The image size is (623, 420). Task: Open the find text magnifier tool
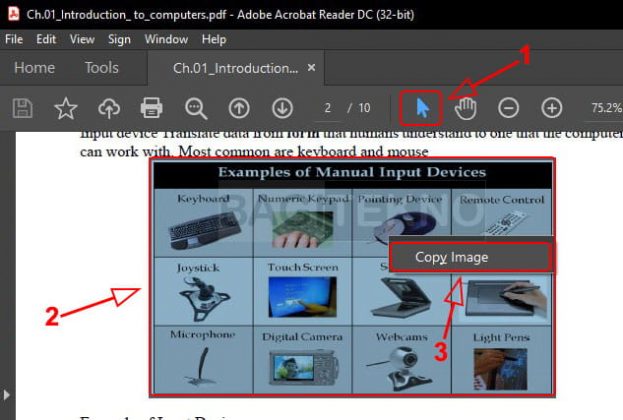tap(195, 107)
